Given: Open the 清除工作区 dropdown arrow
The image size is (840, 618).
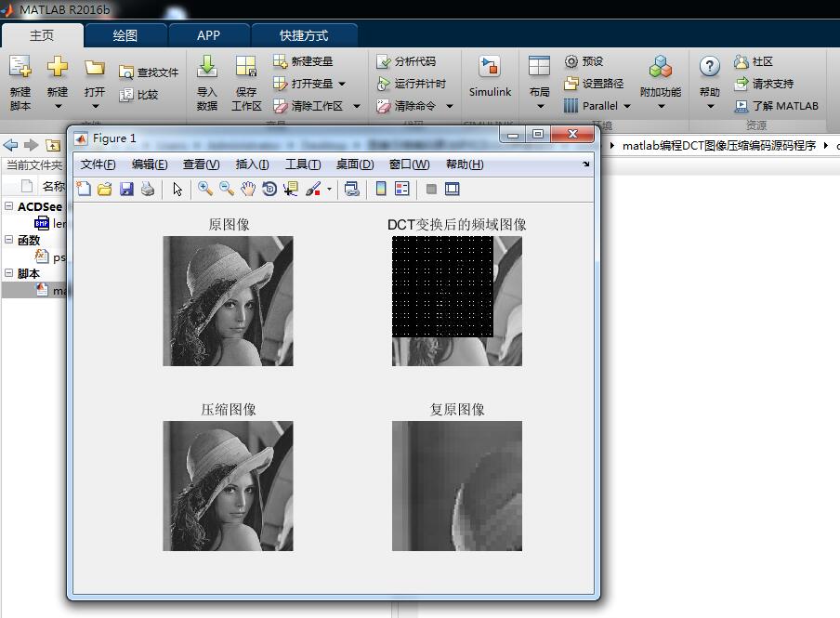Looking at the screenshot, I should (357, 107).
